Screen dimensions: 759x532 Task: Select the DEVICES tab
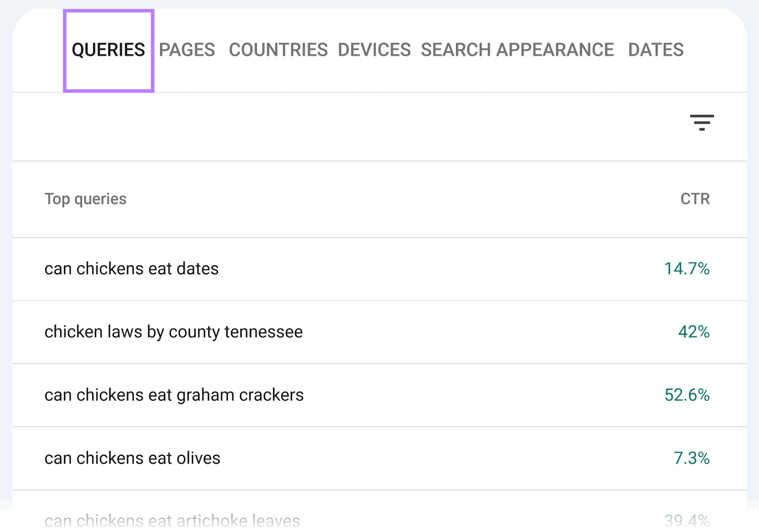[374, 49]
